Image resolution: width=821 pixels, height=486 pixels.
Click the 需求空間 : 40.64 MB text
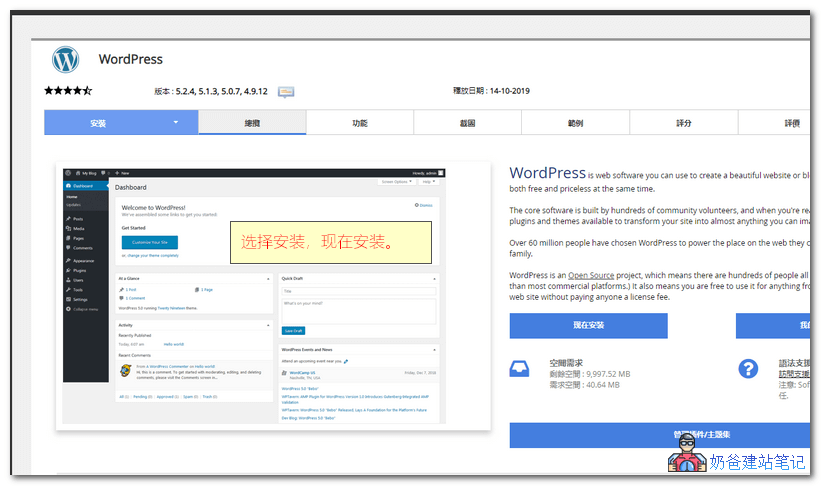[x=584, y=385]
